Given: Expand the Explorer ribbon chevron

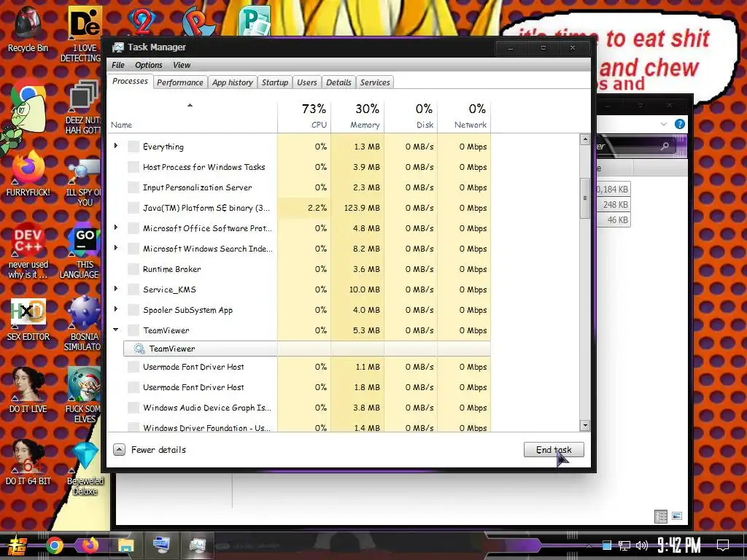Looking at the screenshot, I should tap(664, 124).
